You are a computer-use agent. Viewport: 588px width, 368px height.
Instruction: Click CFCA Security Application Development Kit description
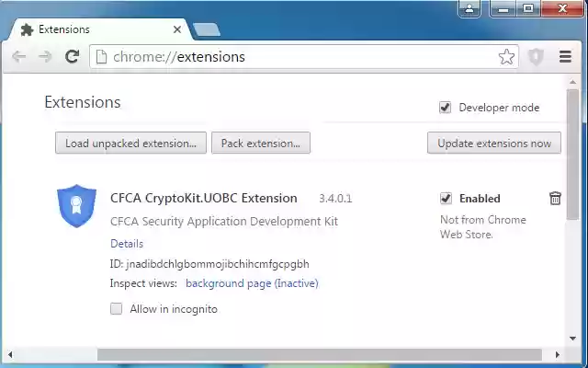pos(224,222)
